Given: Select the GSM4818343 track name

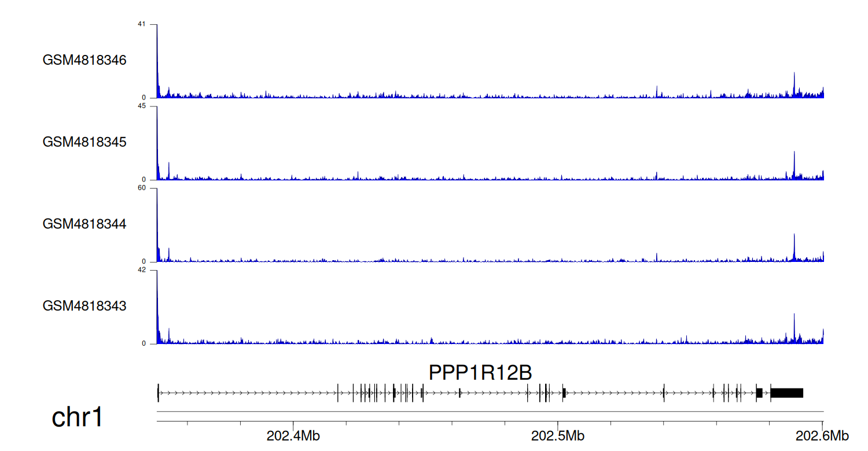Looking at the screenshot, I should click(x=84, y=305).
